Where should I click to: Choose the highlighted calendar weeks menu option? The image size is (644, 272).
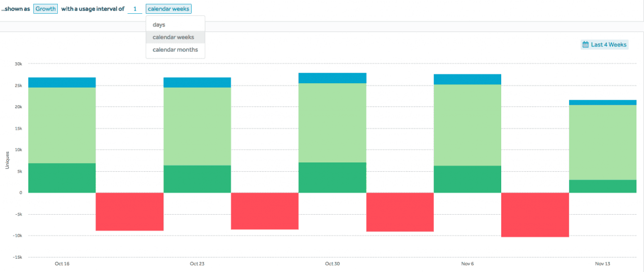(x=174, y=37)
